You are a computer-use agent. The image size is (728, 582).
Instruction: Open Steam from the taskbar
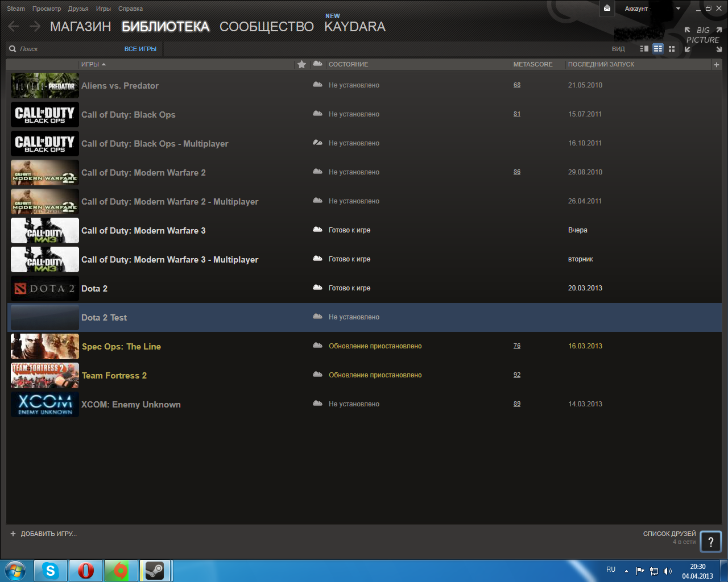(x=155, y=571)
